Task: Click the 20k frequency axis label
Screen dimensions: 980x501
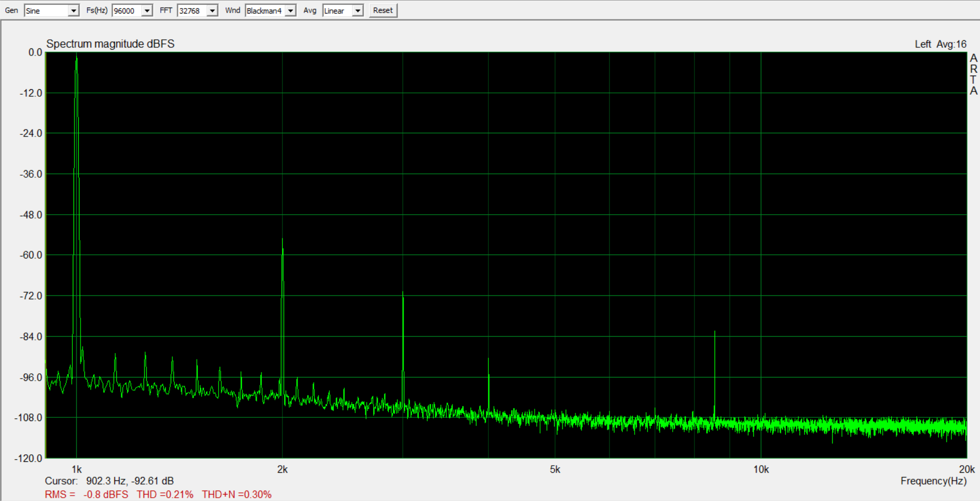Action: [966, 469]
